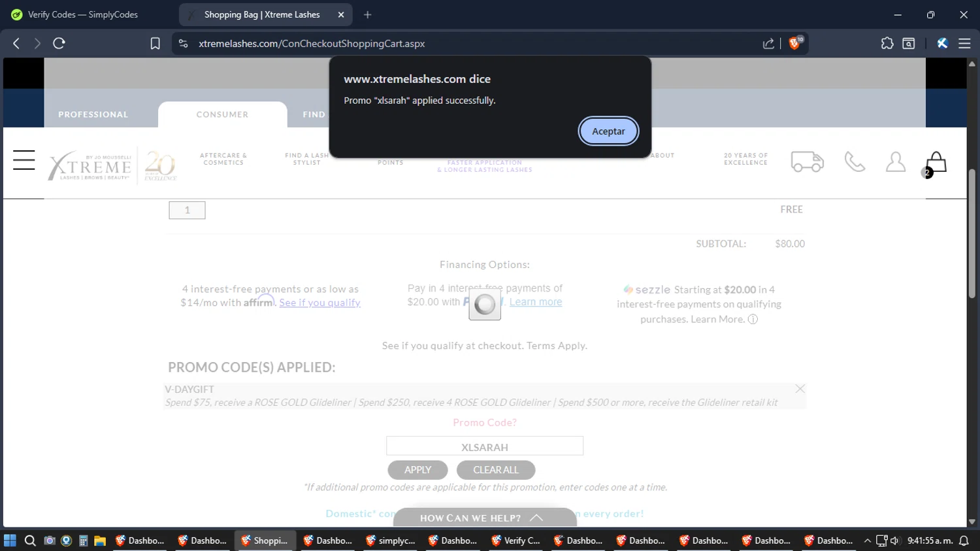Open the Windows Start menu
This screenshot has height=551, width=980.
point(10,541)
